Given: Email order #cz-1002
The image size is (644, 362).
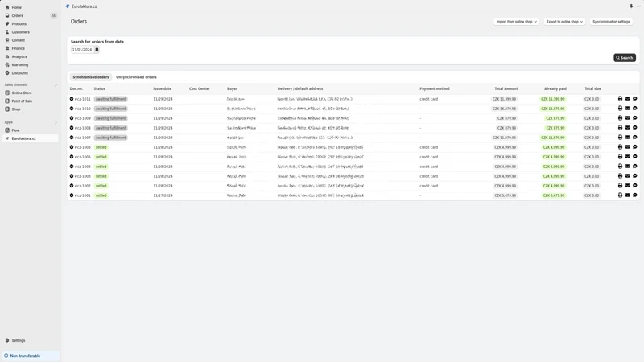Looking at the screenshot, I should (x=628, y=186).
